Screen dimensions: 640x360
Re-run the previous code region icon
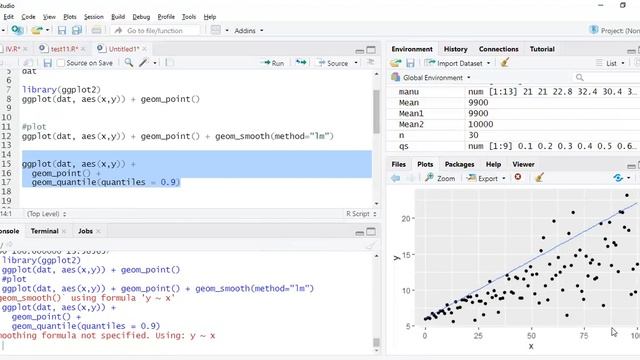pos(301,62)
